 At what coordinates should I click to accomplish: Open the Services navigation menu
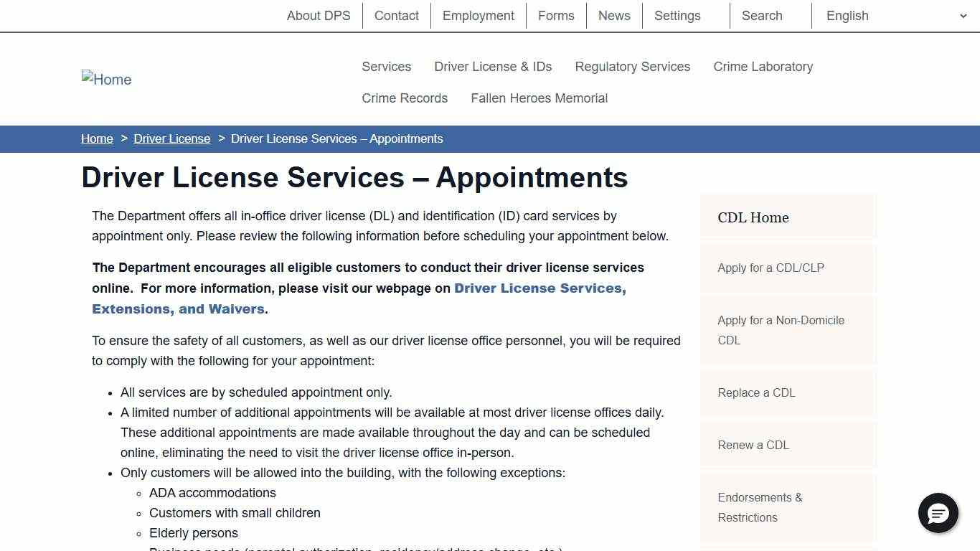tap(386, 66)
